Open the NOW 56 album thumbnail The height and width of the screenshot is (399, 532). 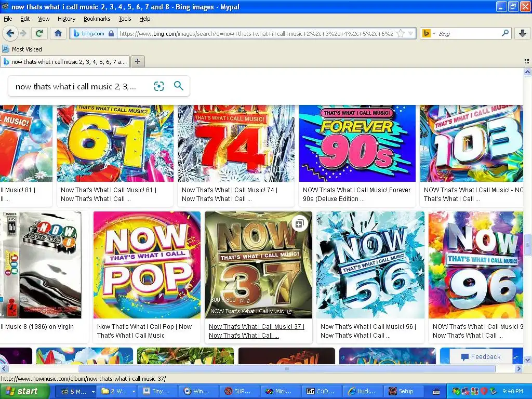pyautogui.click(x=370, y=265)
